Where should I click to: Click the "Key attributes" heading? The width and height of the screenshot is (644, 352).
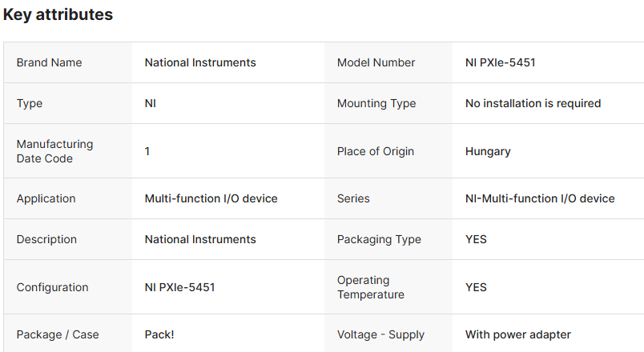(x=58, y=14)
